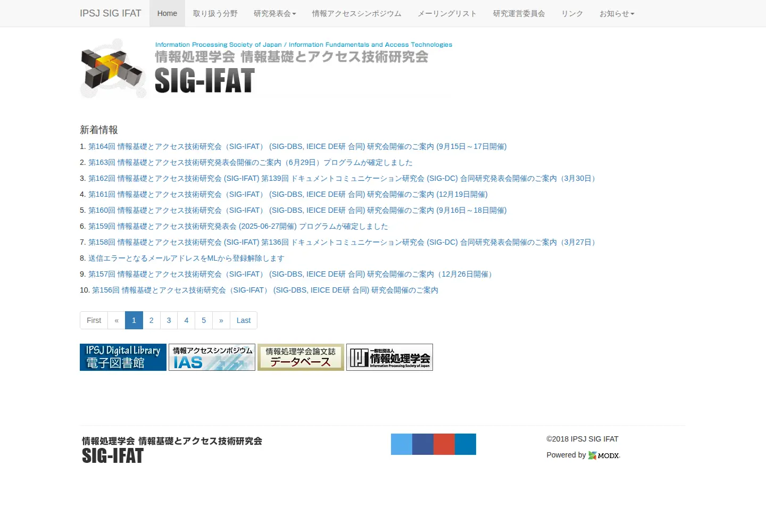Open the リンク nav item
The image size is (766, 532).
click(572, 13)
